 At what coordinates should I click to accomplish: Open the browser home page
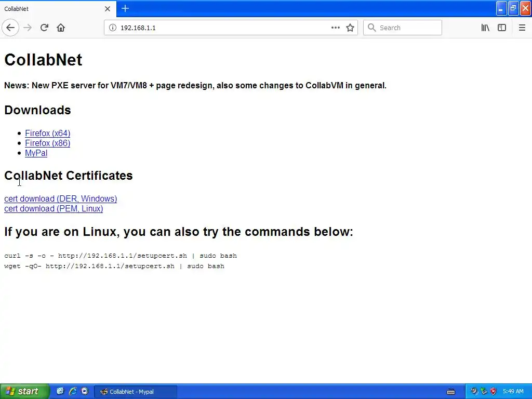(61, 28)
